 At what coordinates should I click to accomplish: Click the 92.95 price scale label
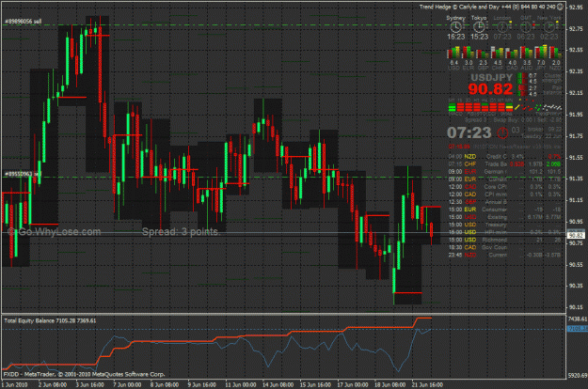[576, 8]
